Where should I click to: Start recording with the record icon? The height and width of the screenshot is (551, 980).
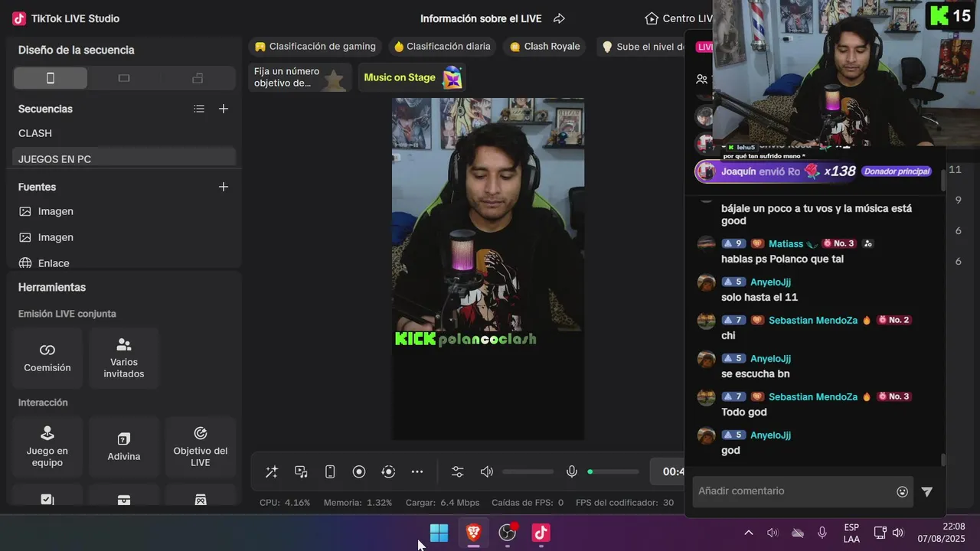click(x=359, y=472)
